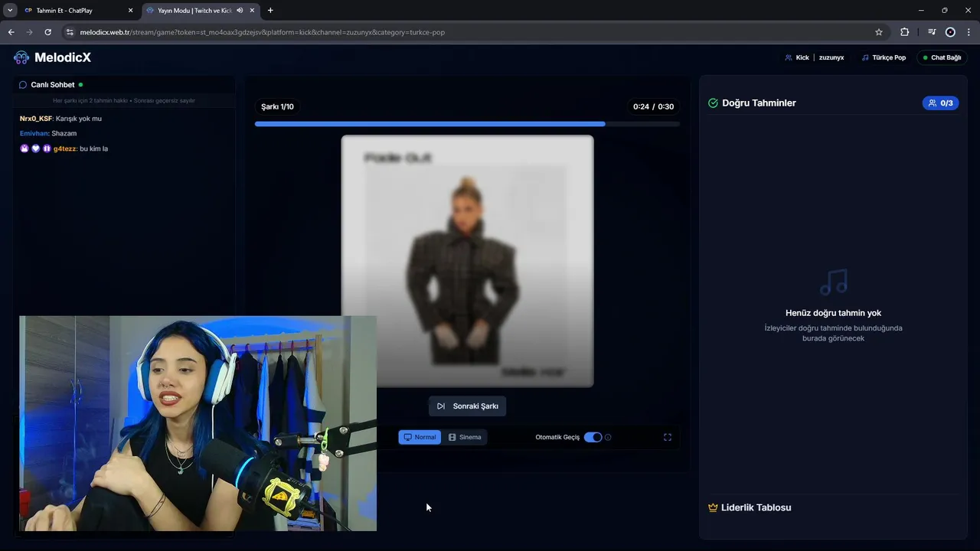
Task: Go back to the previous page
Action: (11, 32)
